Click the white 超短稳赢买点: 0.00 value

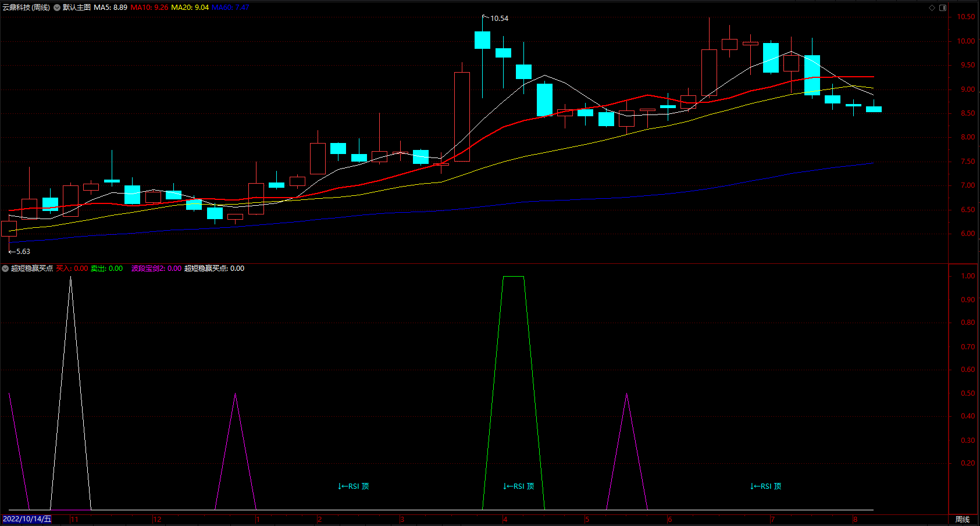tap(215, 269)
